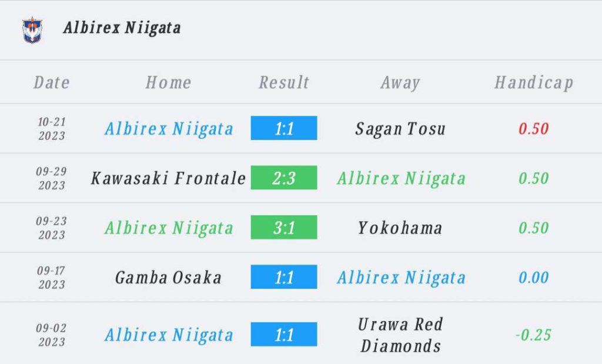Click the red 0.50 handicap value
Screen dimensions: 602x364
point(534,129)
